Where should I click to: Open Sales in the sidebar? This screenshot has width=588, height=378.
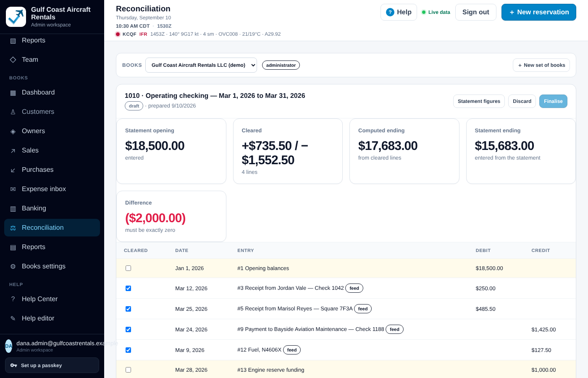click(x=52, y=150)
